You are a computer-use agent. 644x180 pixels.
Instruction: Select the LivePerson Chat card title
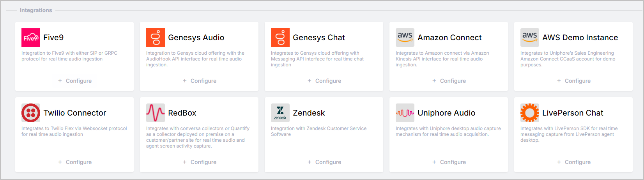tap(573, 113)
